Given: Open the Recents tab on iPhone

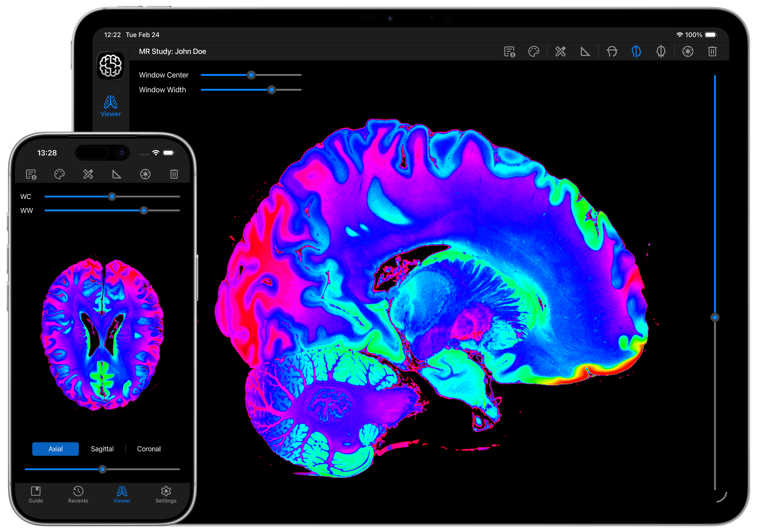Looking at the screenshot, I should 78,495.
